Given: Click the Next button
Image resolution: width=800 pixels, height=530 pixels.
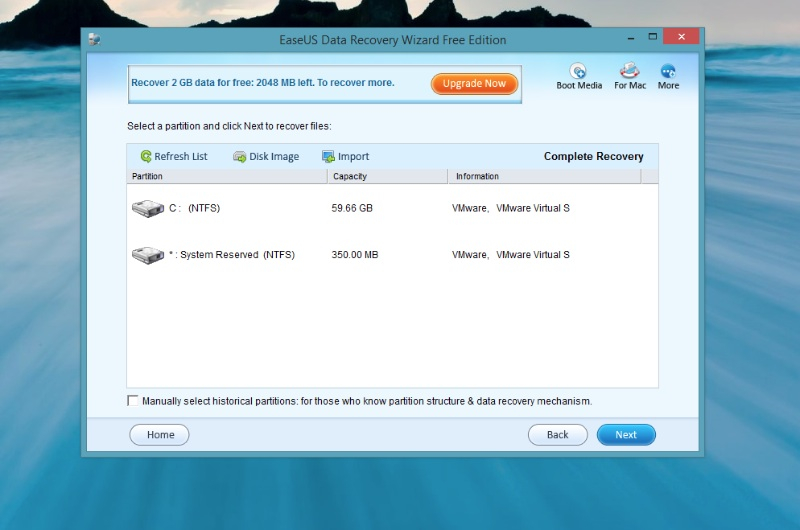Looking at the screenshot, I should 626,435.
